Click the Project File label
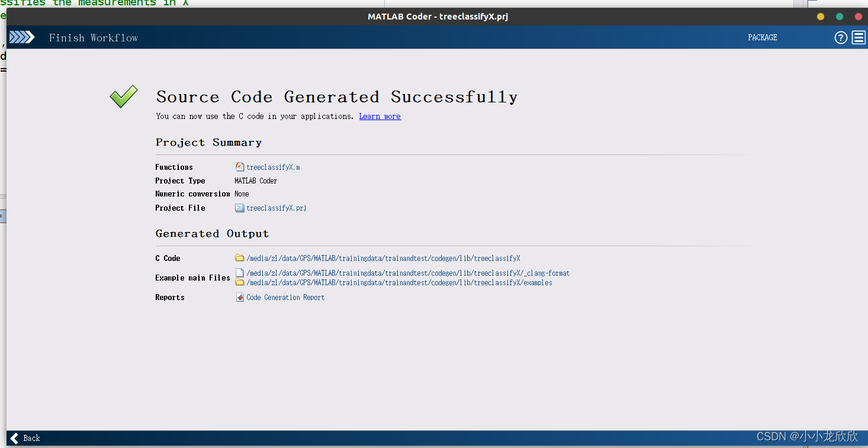Viewport: 868px width, 448px height. tap(180, 208)
